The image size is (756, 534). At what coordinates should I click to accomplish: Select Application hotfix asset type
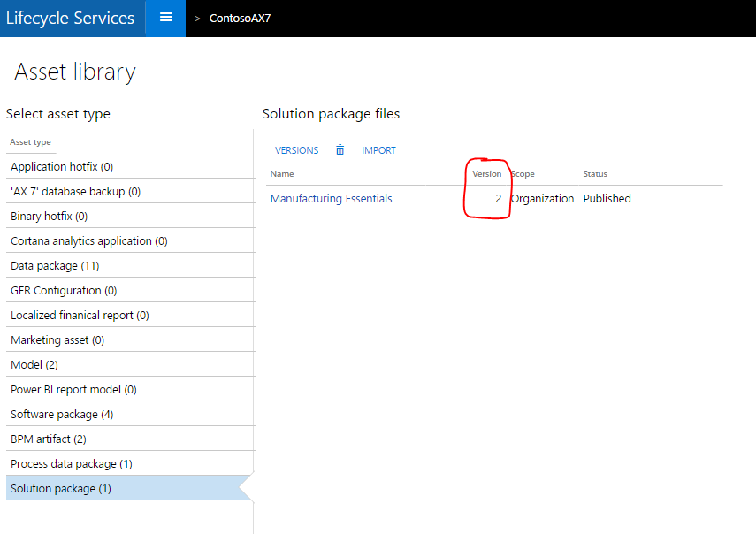coord(62,167)
